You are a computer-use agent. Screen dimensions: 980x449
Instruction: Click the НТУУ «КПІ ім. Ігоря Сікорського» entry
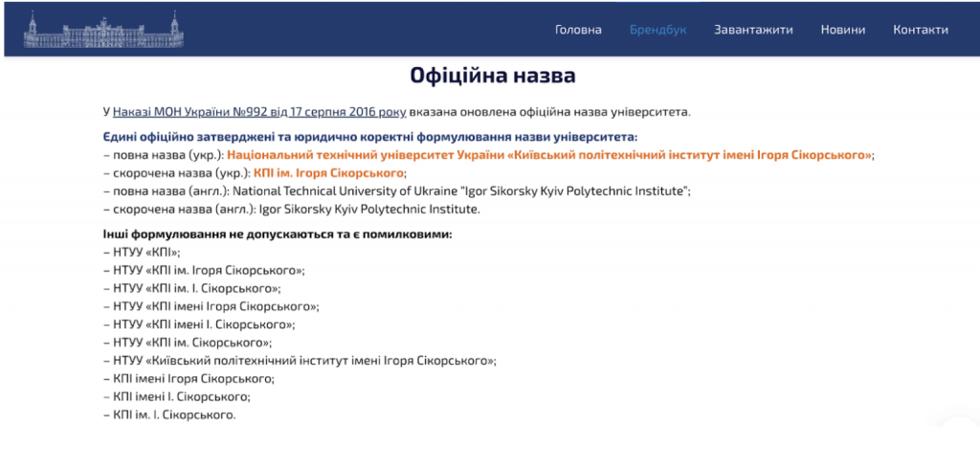pyautogui.click(x=204, y=271)
